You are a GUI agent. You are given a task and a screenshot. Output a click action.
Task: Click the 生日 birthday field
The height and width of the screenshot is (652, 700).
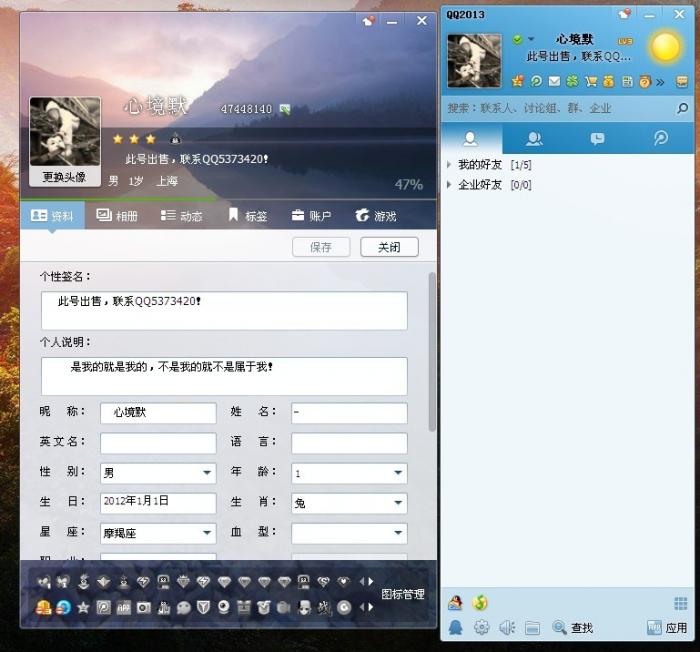(x=158, y=502)
